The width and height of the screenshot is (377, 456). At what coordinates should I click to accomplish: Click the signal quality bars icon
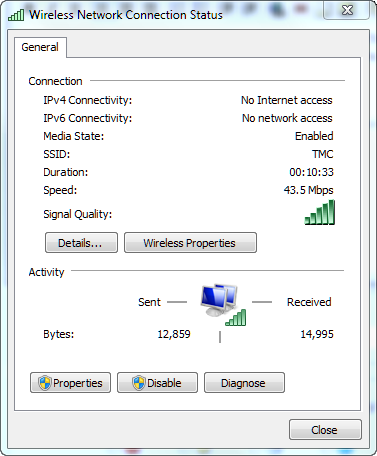(320, 212)
